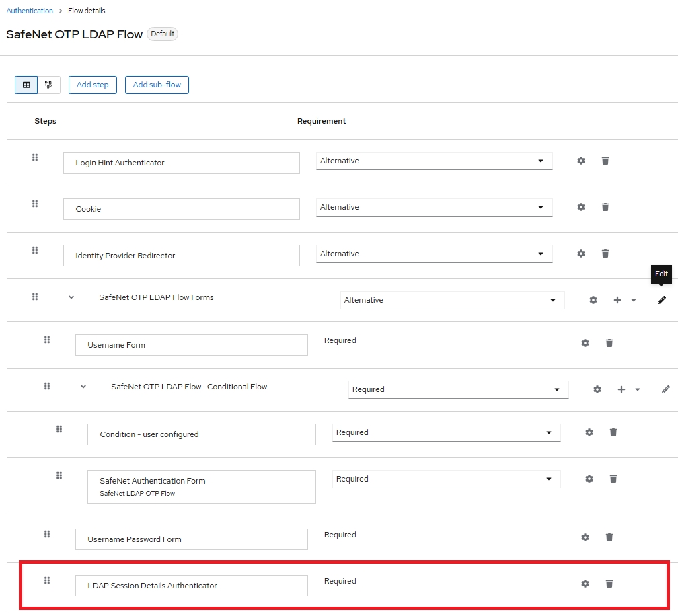This screenshot has width=678, height=616.
Task: Open requirement dropdown for Login Hint Authenticator
Action: tap(434, 161)
